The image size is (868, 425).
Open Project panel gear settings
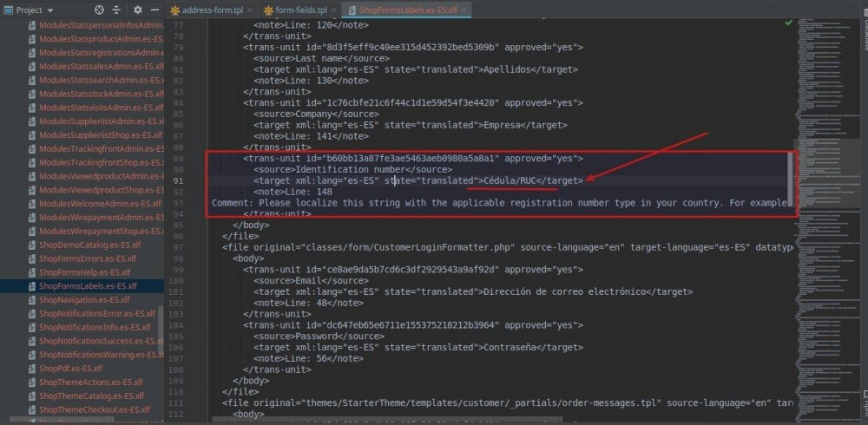[x=138, y=10]
